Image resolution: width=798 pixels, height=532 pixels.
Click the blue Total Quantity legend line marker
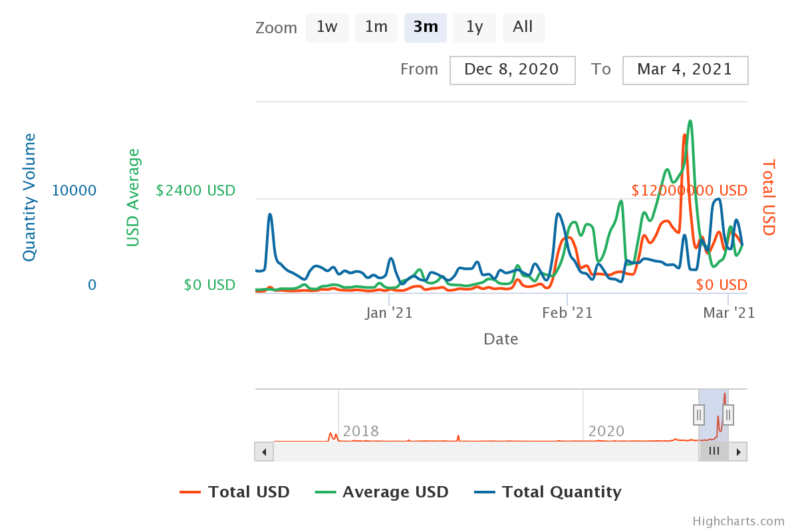tap(484, 493)
